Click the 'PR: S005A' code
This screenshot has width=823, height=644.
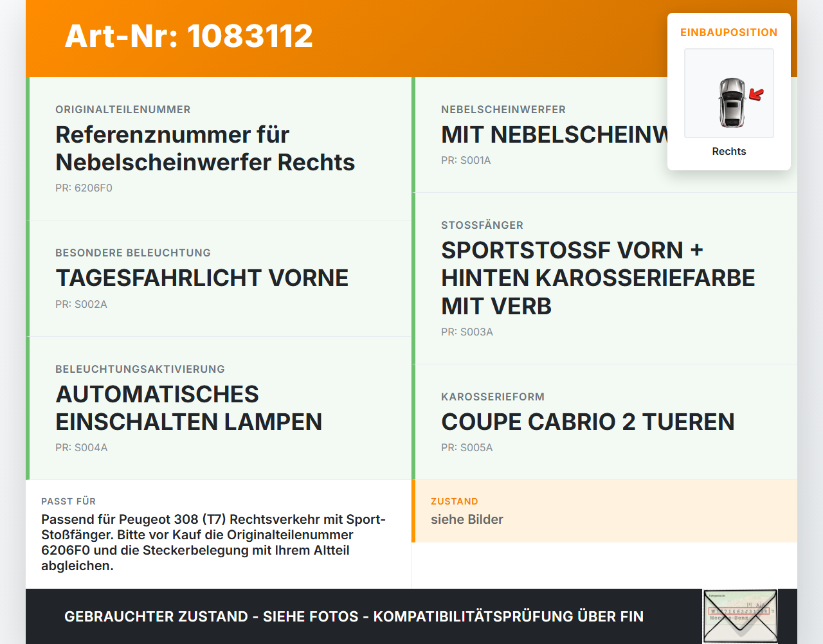pyautogui.click(x=467, y=448)
